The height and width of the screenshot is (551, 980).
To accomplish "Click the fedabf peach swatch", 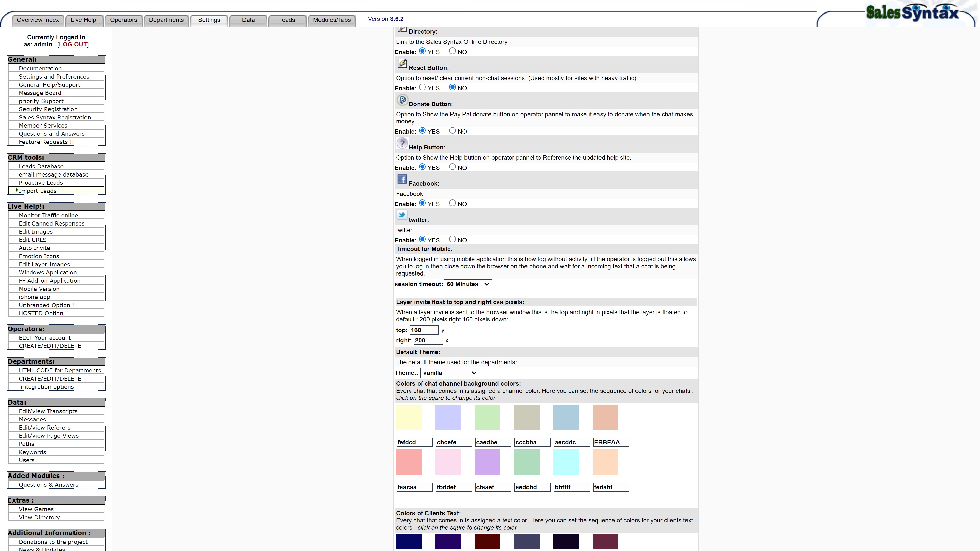I will pos(605,462).
